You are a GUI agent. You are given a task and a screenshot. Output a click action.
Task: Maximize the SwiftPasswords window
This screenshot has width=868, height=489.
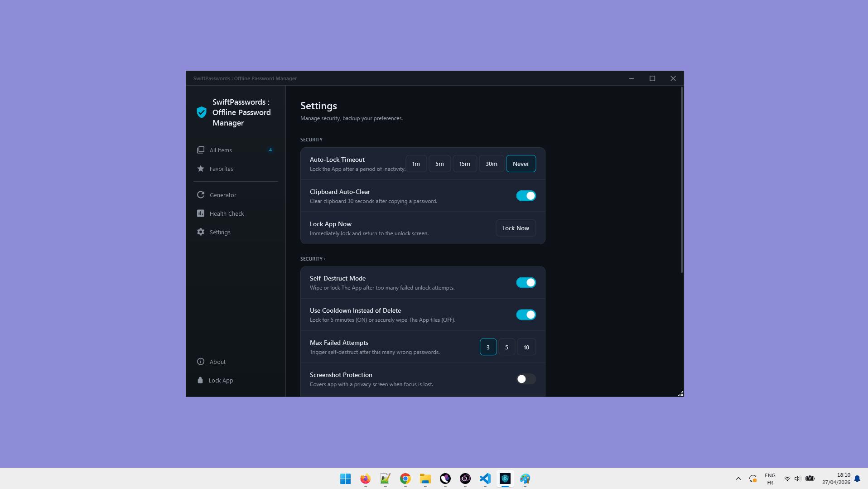(652, 78)
